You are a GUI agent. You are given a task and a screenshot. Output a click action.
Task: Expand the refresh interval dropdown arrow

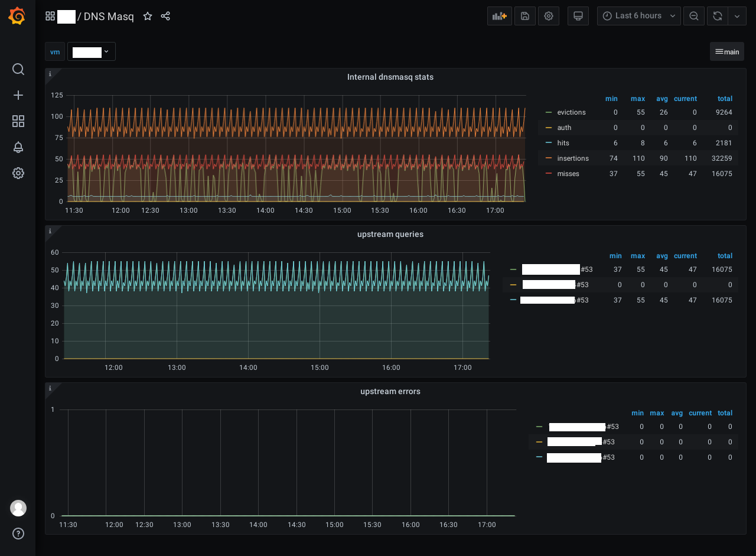(737, 16)
